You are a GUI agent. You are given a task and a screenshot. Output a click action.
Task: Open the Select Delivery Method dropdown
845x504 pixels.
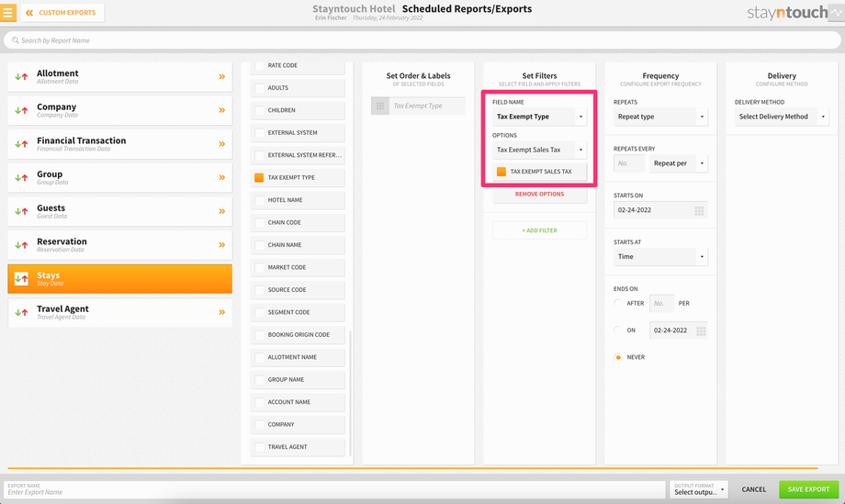(782, 117)
